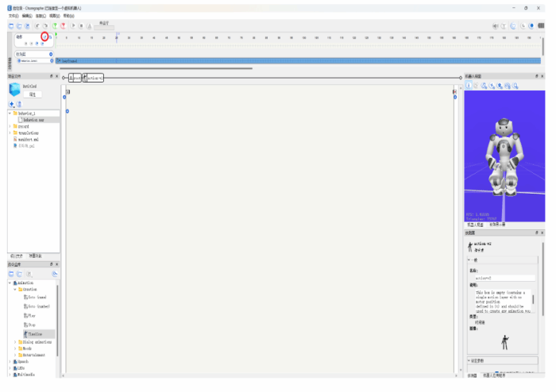
Task: Click the Timeline box in box library
Action: [x=35, y=334]
